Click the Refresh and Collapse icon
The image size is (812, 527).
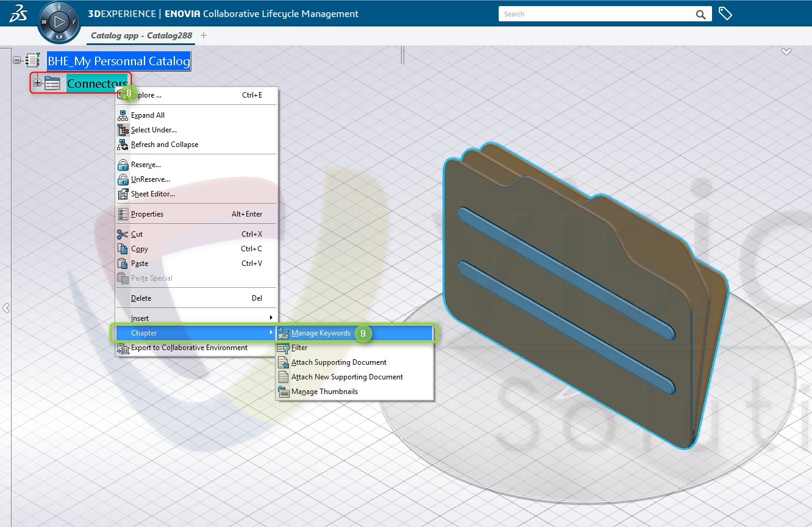pos(123,145)
